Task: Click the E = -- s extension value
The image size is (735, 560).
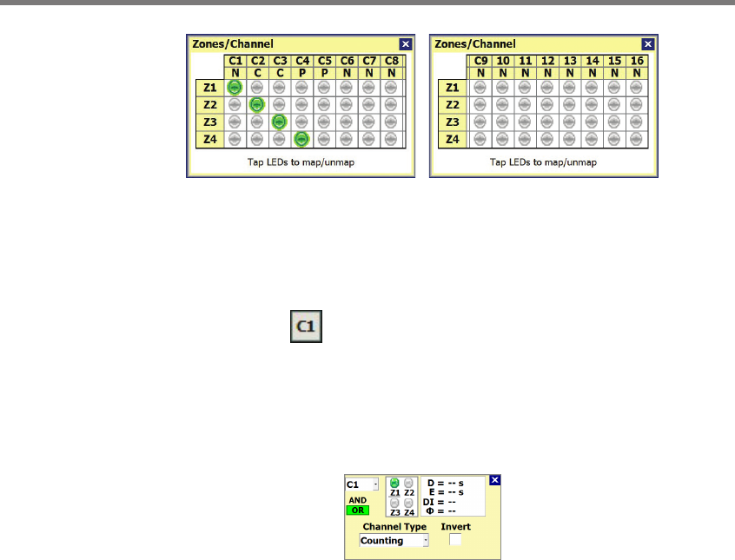Action: (447, 492)
